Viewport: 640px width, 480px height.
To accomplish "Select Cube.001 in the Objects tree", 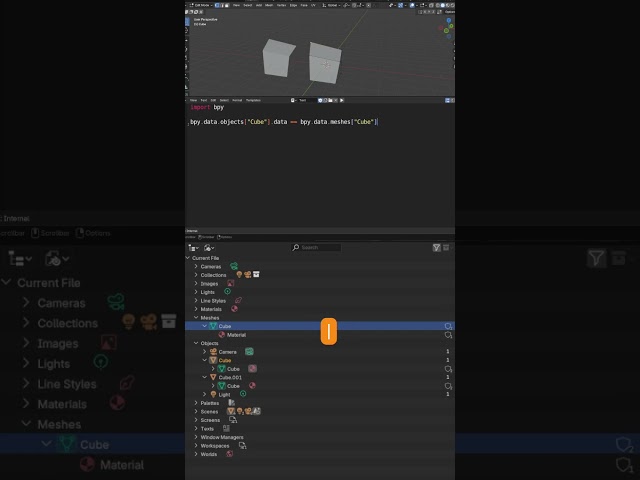I will [x=230, y=377].
